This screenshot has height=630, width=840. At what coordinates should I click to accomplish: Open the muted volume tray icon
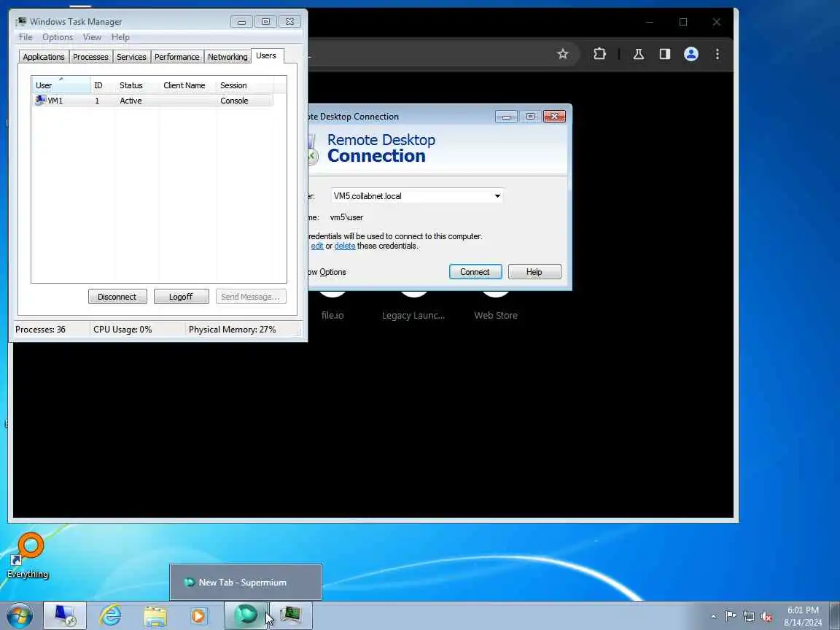tap(766, 616)
